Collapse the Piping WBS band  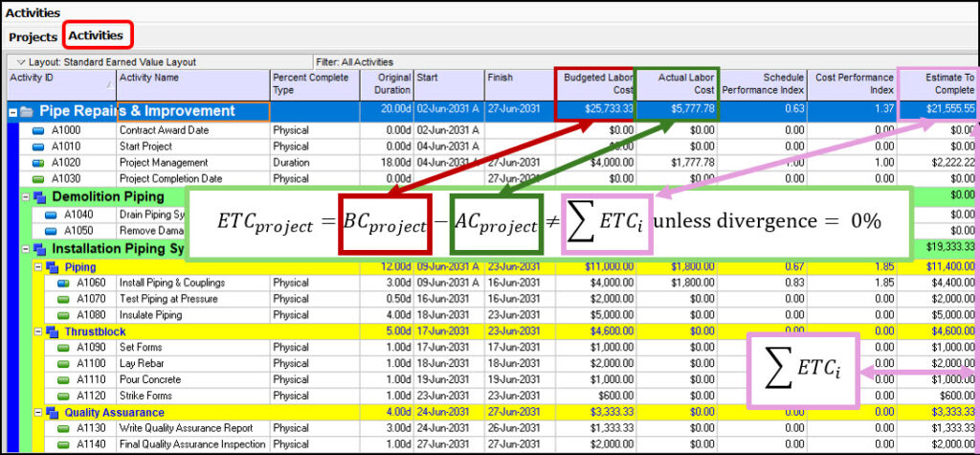38,267
